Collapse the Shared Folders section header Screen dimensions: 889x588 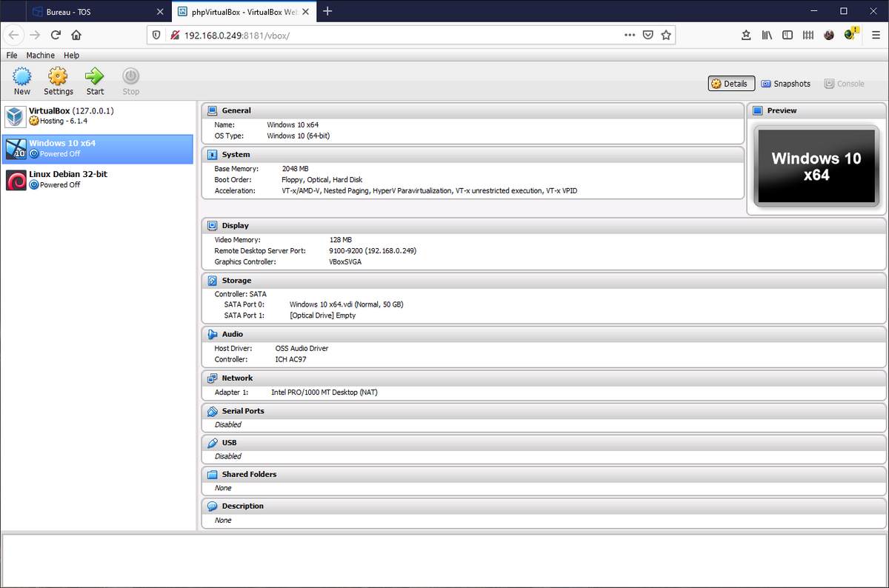[544, 475]
